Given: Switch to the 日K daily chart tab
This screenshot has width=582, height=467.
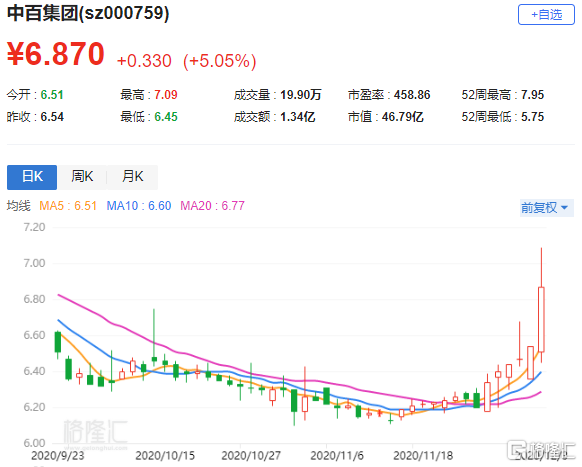Looking at the screenshot, I should tap(32, 177).
